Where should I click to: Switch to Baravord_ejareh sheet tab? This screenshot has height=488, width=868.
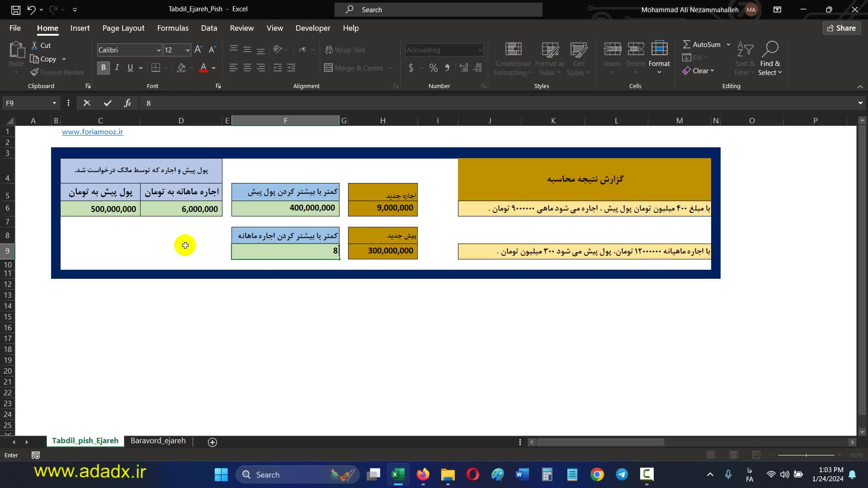[x=158, y=441]
